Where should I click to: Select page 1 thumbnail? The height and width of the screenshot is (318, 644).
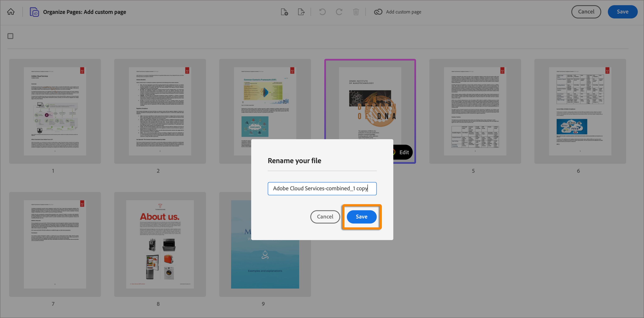point(55,111)
